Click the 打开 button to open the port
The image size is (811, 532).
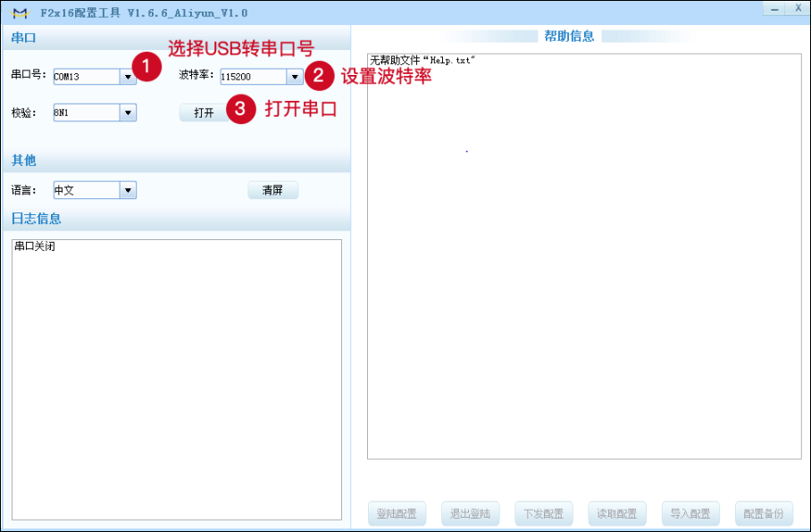[205, 112]
